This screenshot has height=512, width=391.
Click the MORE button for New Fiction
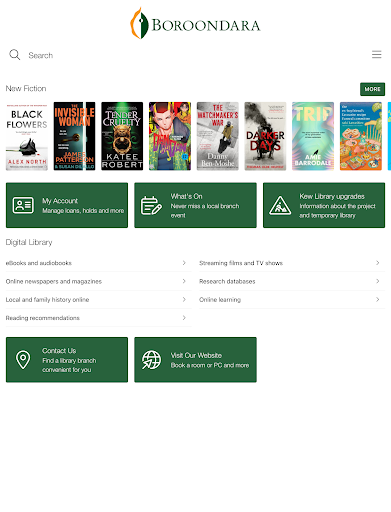[x=372, y=89]
